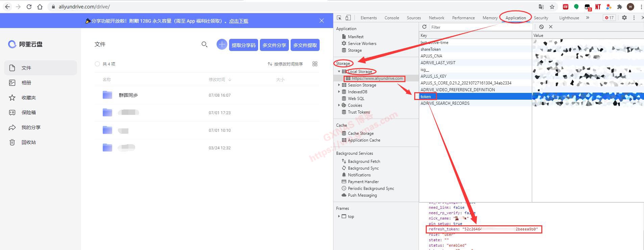The width and height of the screenshot is (644, 250).
Task: Open the browser extensions puzzle icon
Action: [620, 7]
